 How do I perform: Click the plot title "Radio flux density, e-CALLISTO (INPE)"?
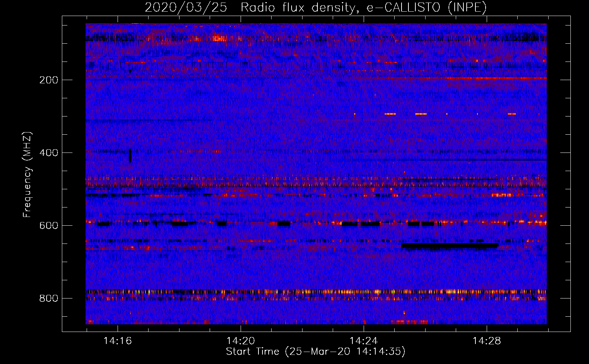[363, 8]
